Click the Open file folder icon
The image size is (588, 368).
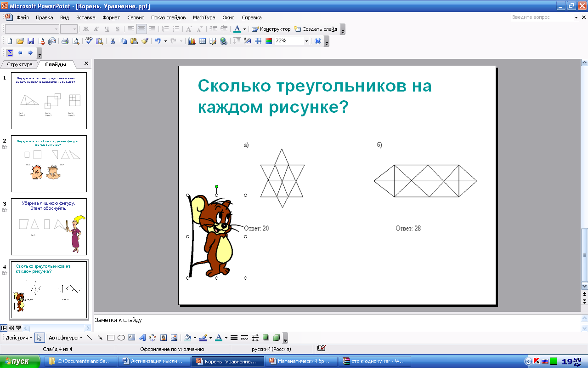pyautogui.click(x=20, y=41)
